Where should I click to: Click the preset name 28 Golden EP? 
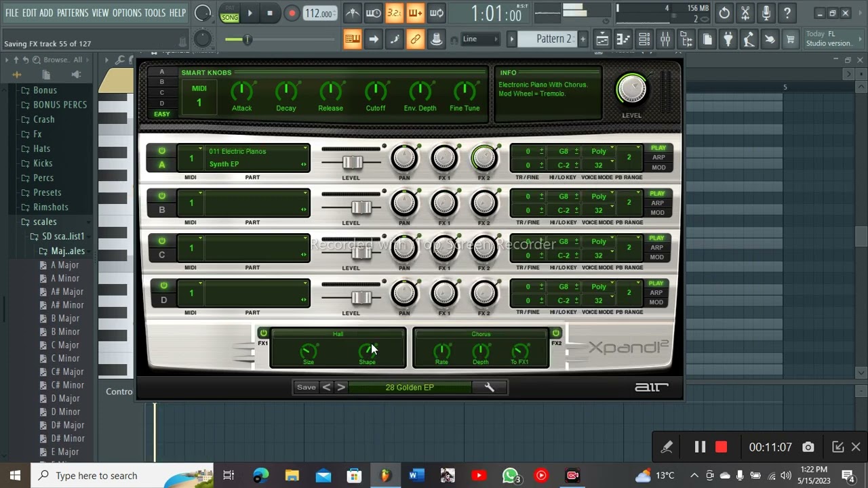(410, 387)
